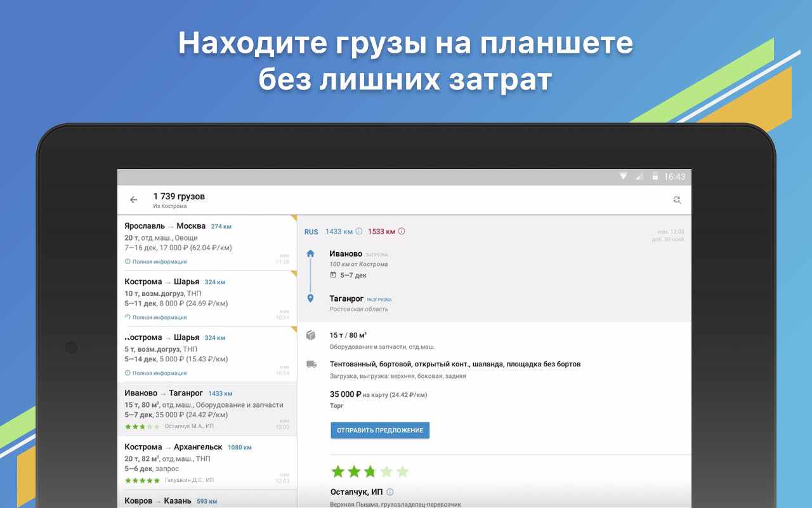
Task: Tap the cargo box icon beside 15 т / 80 м³
Action: (311, 335)
